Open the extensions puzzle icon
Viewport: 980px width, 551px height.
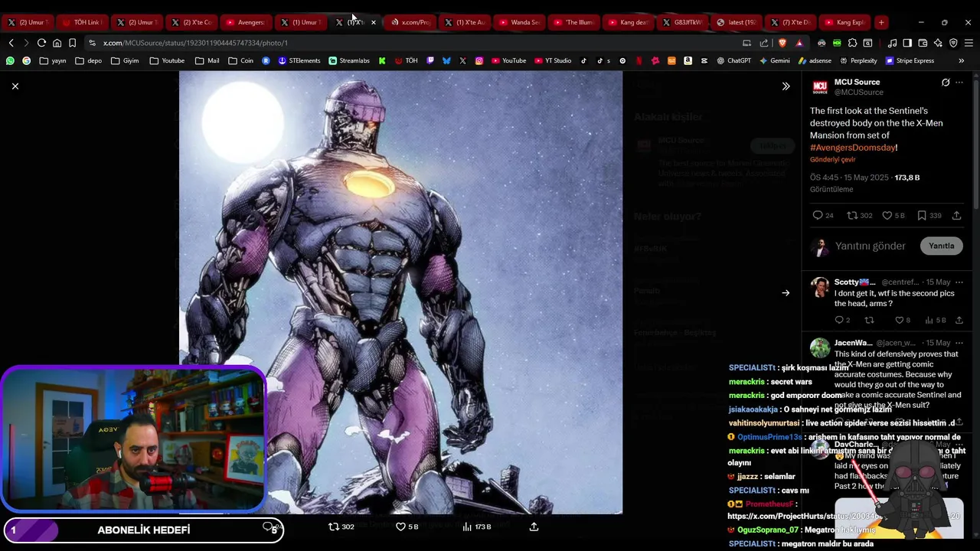(x=852, y=43)
